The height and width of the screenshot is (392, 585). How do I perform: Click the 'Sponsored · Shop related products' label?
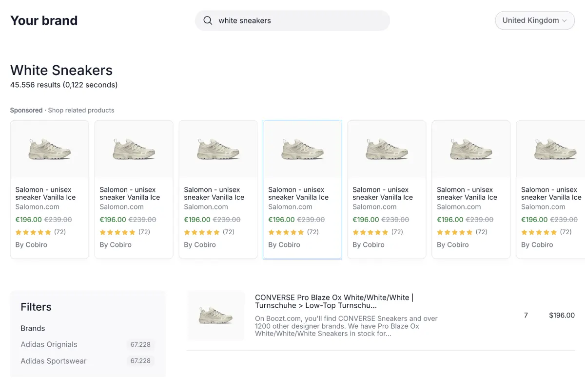click(62, 110)
